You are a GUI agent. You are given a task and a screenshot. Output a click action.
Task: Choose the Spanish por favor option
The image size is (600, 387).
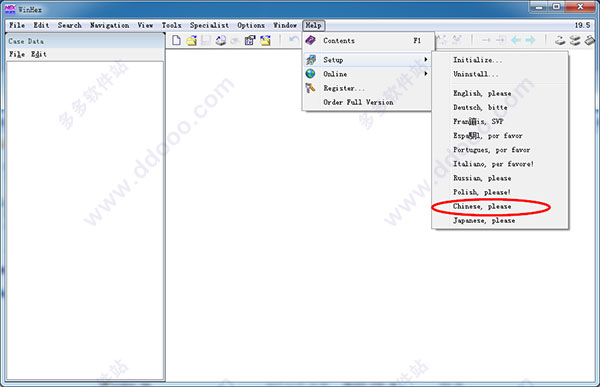500,136
